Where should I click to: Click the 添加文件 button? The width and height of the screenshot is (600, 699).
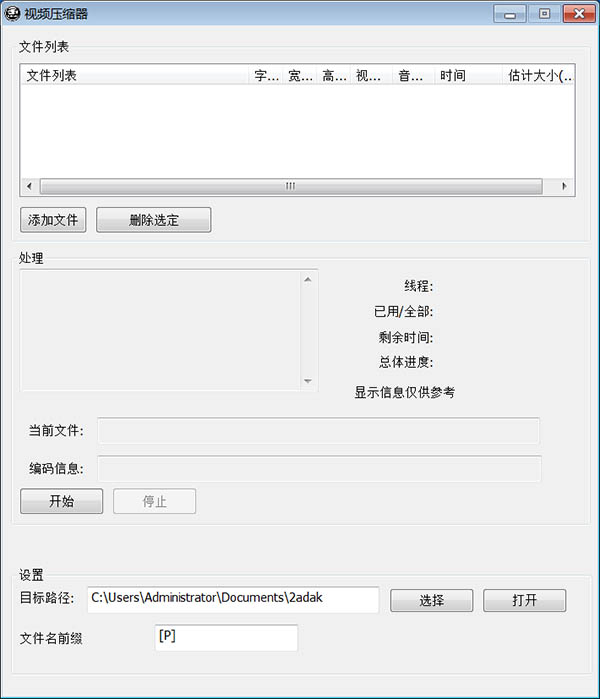pos(53,220)
